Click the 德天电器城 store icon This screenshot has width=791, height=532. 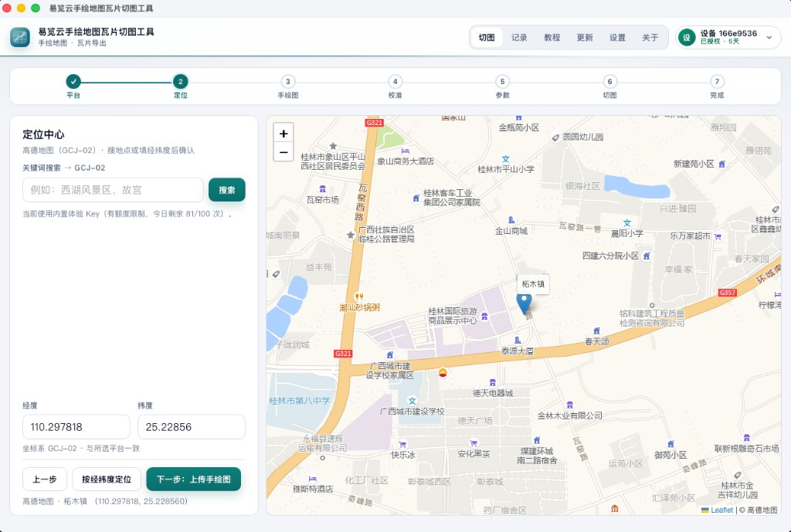coord(493,382)
